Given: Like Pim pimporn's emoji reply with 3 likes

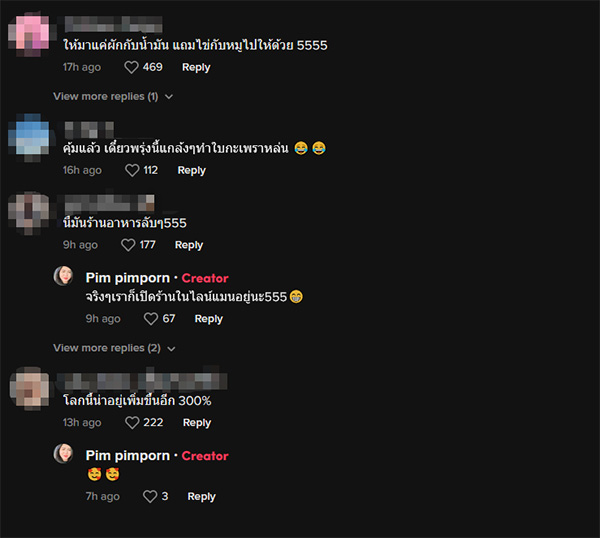Looking at the screenshot, I should (150, 496).
